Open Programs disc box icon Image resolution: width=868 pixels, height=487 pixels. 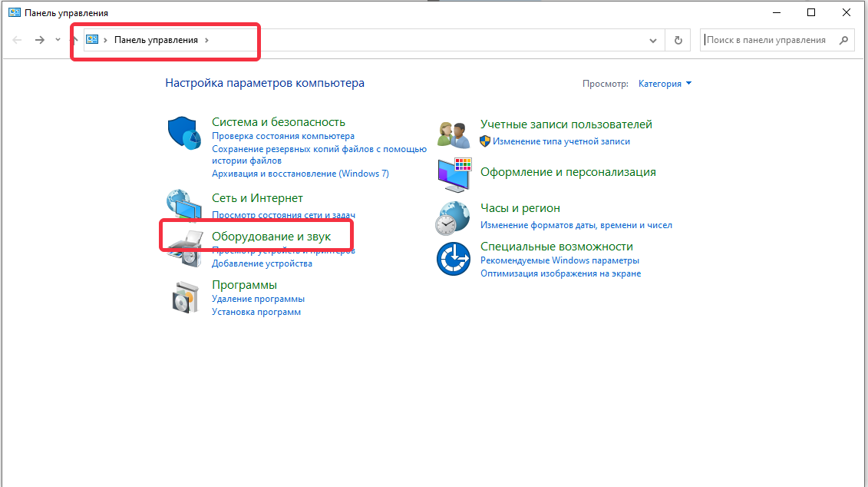185,297
